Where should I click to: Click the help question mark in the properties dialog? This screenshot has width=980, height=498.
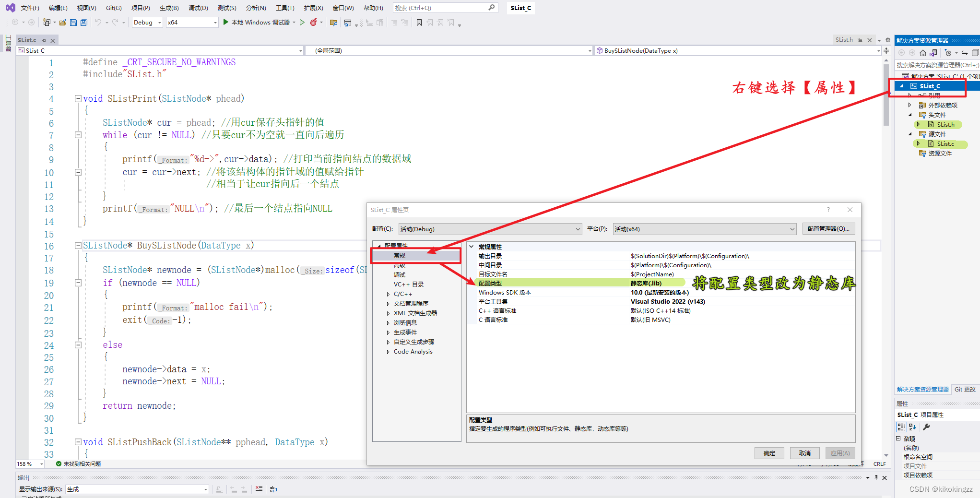[x=828, y=210]
